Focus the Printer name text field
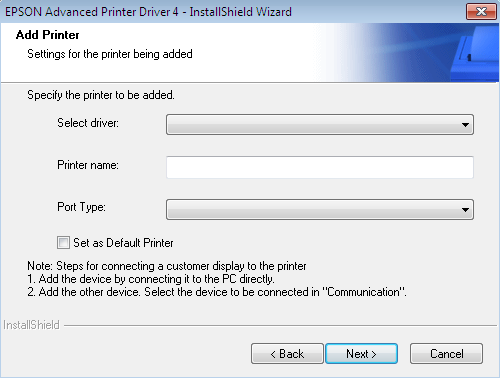This screenshot has width=500, height=378. coord(320,167)
